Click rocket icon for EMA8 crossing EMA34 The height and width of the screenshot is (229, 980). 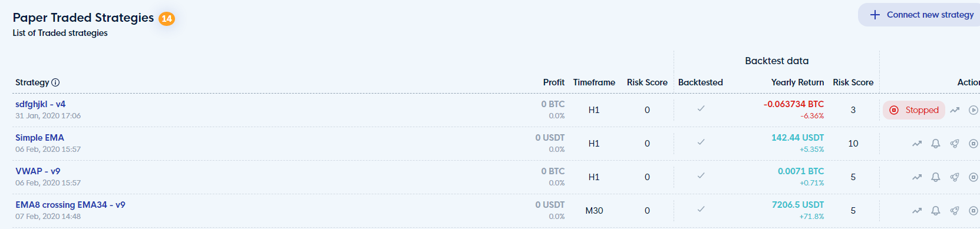click(x=955, y=211)
